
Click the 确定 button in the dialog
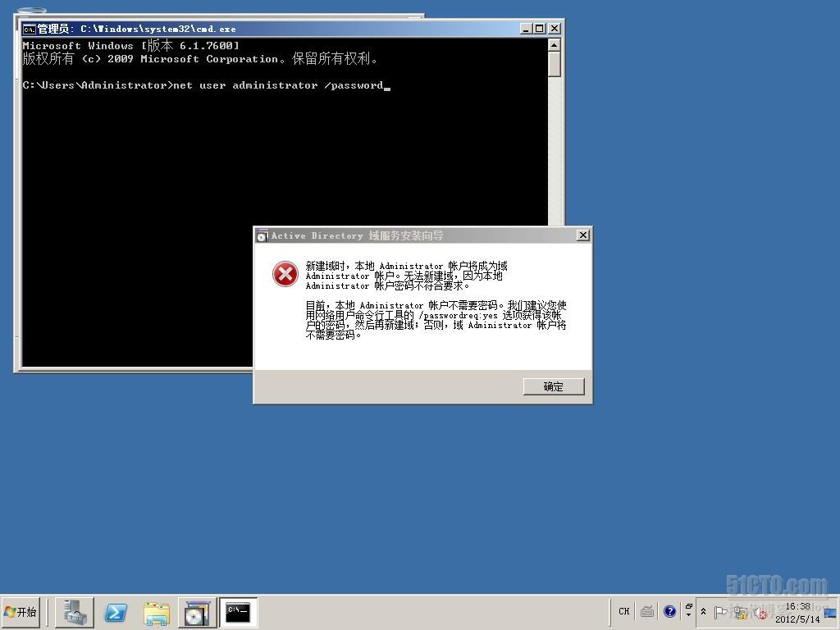point(554,387)
